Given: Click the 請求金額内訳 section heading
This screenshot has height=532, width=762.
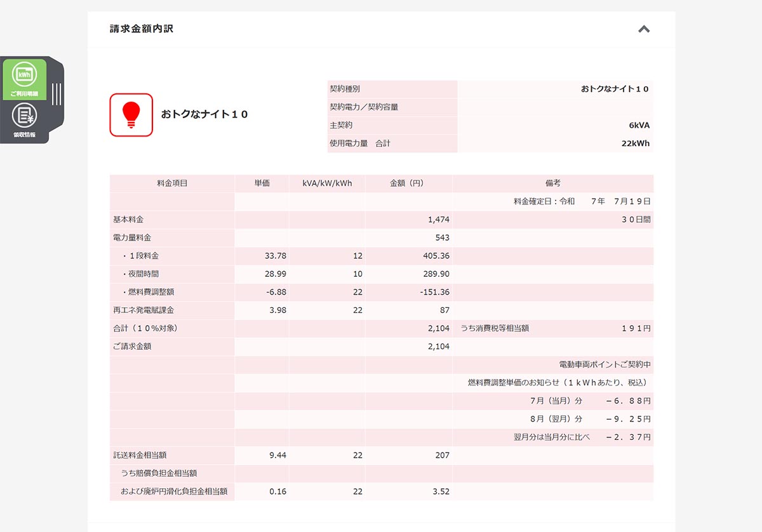Looking at the screenshot, I should point(142,29).
